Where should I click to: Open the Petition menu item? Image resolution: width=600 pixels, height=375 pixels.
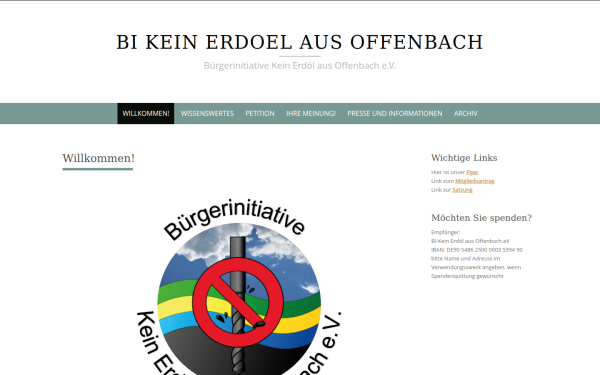260,113
